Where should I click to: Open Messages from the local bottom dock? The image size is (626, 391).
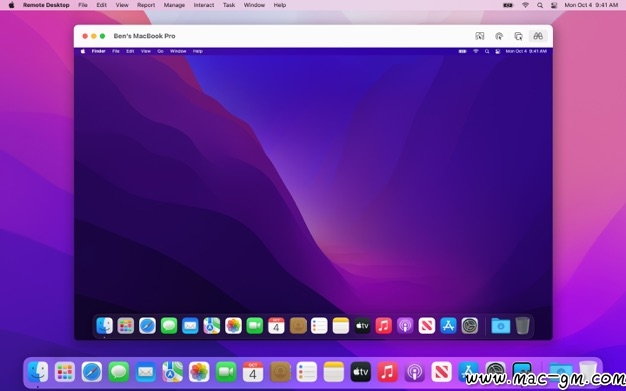pyautogui.click(x=119, y=372)
